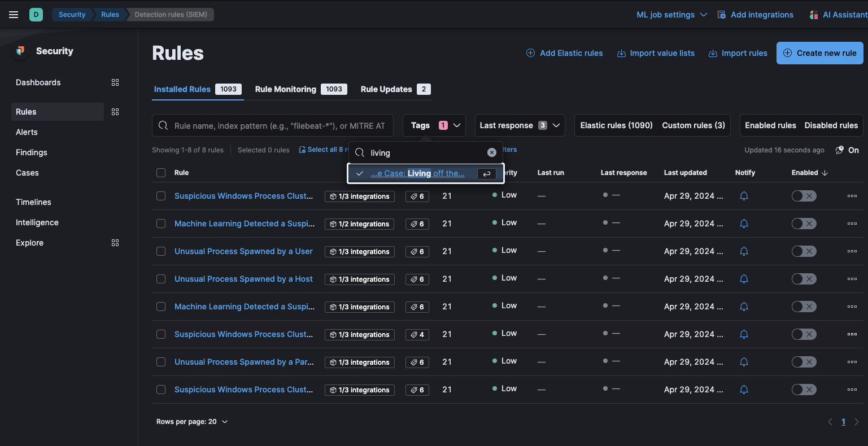Viewport: 868px width, 446px height.
Task: Open the navigation hamburger menu
Action: 14,15
